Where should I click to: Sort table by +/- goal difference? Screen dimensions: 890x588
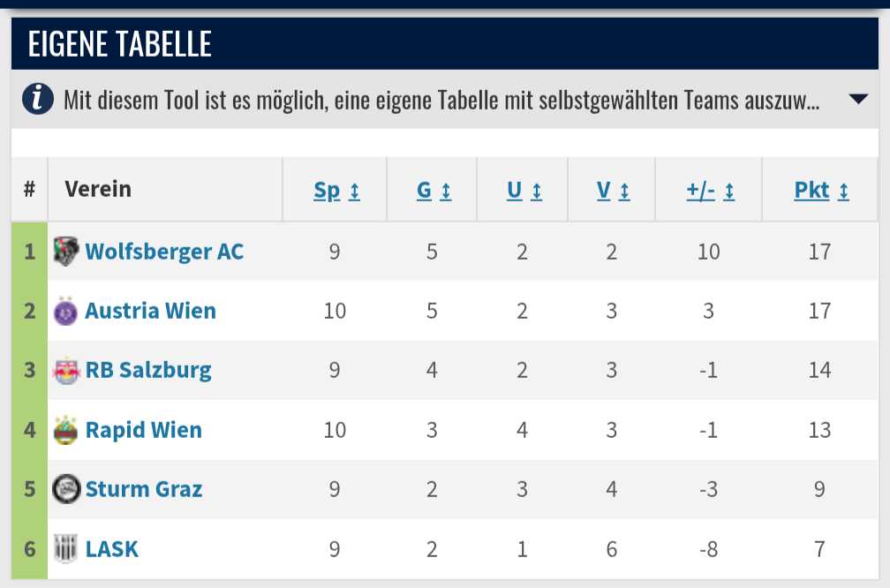(x=710, y=191)
